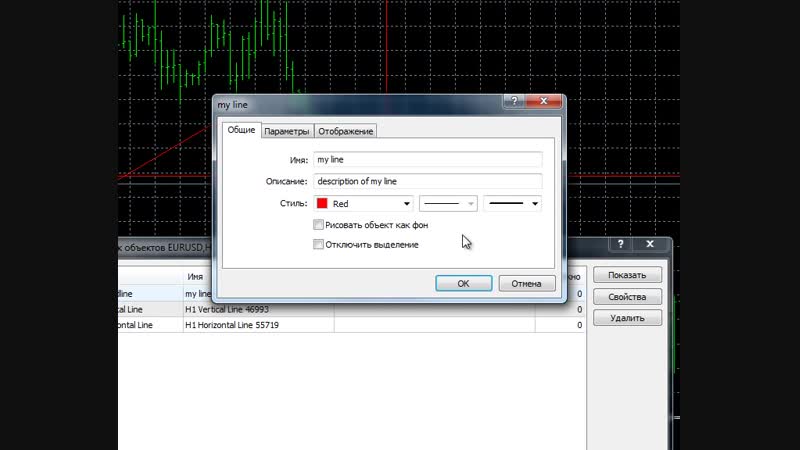Confirm the dialog with OK
This screenshot has height=450, width=800.
point(463,283)
